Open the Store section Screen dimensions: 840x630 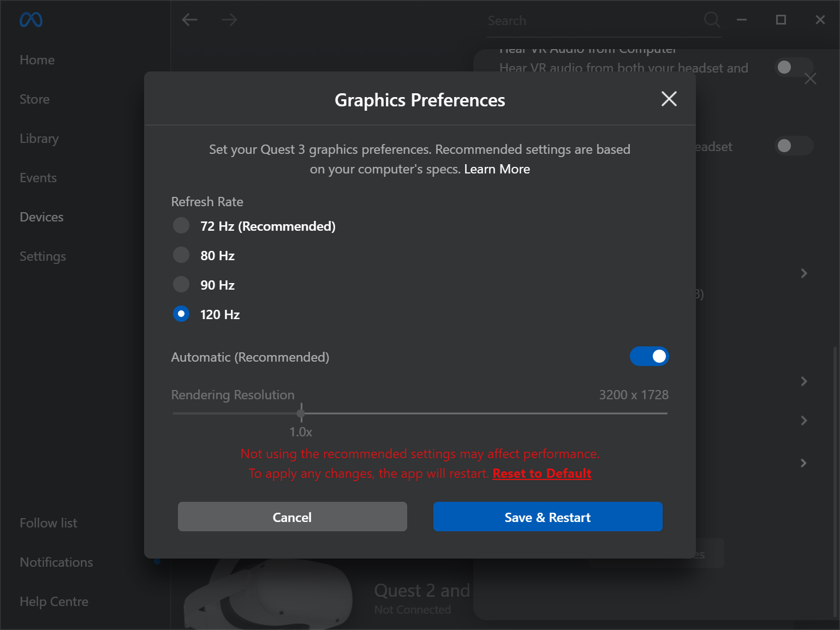(x=34, y=99)
